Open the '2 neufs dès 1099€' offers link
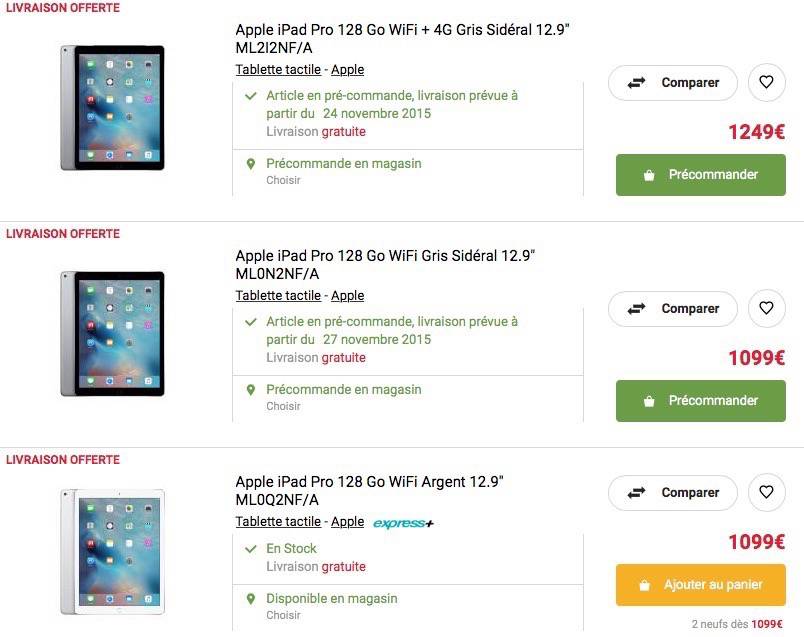The image size is (804, 637). pyautogui.click(x=737, y=624)
